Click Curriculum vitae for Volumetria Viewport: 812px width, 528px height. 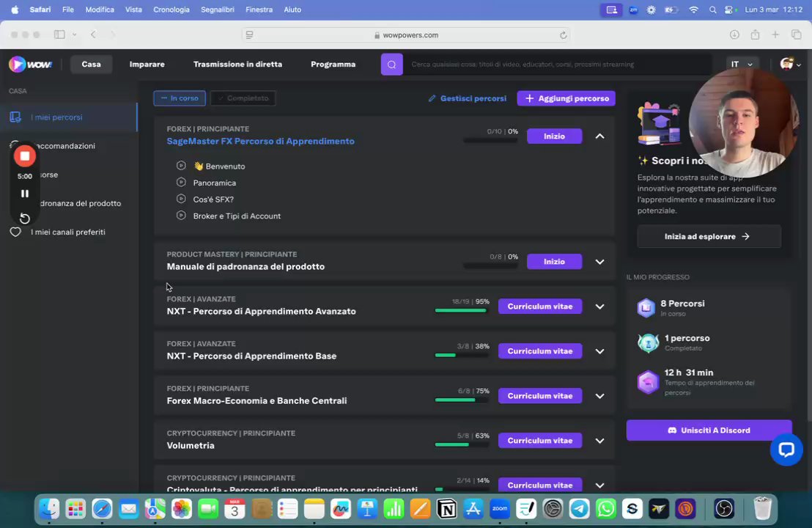(539, 441)
